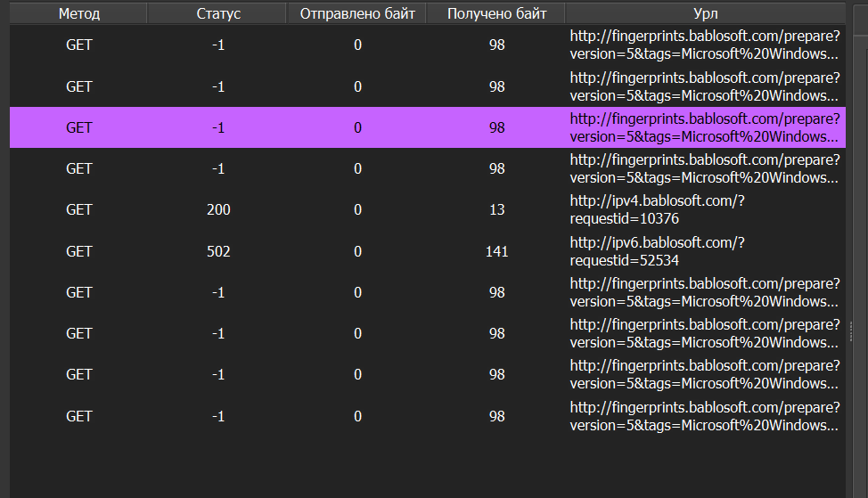Select fingerprints URL directly above ipv4 row
Screen dimensions: 868x498
pos(705,168)
